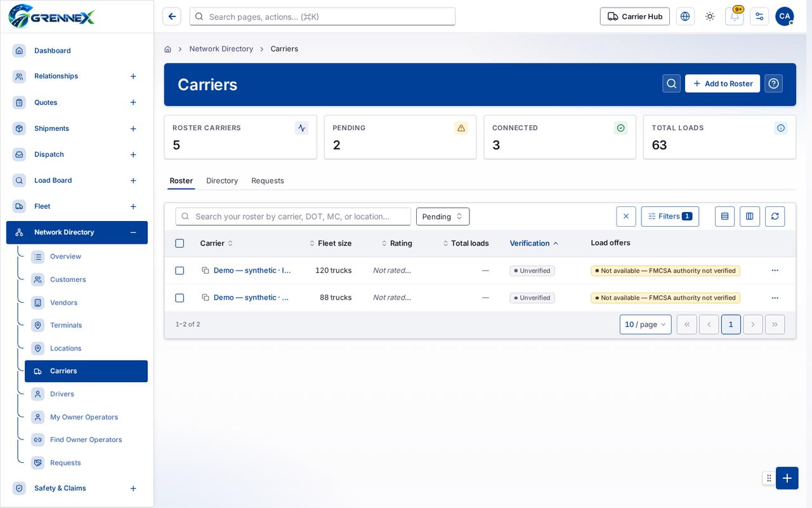
Task: Click the floating plus quick-add button
Action: click(787, 478)
